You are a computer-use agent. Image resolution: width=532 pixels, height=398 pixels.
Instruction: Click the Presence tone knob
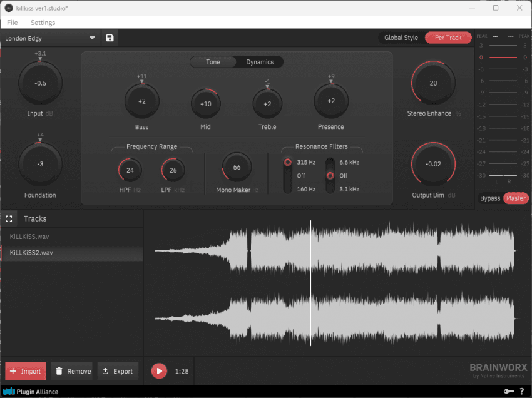point(331,101)
